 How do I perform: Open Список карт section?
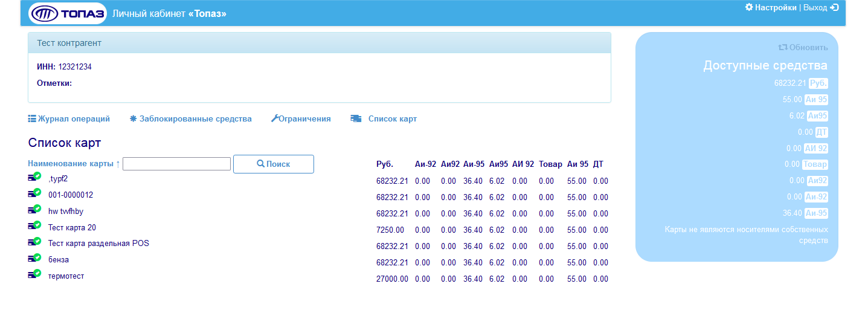click(393, 119)
